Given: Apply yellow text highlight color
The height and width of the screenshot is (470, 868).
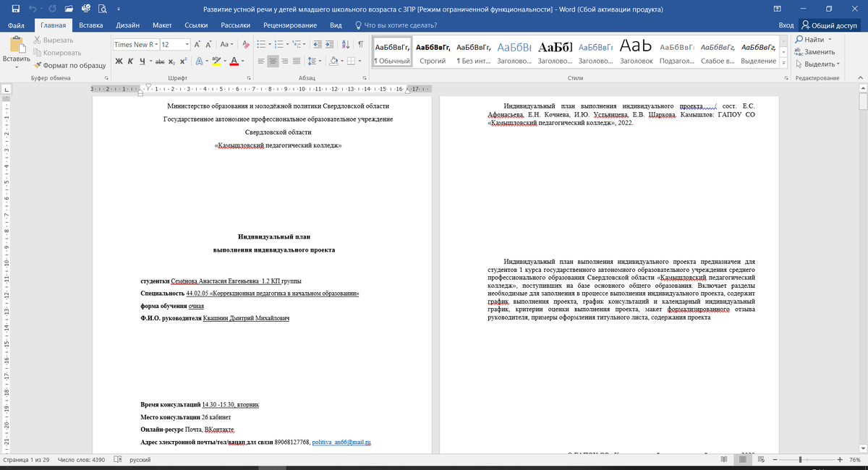Looking at the screenshot, I should 216,61.
